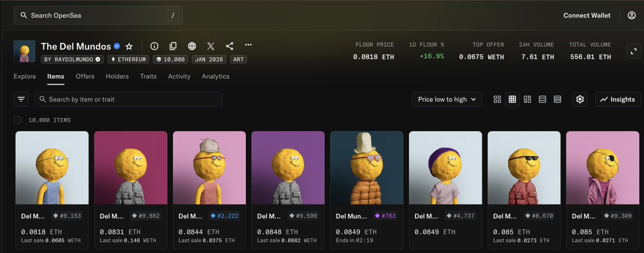Expand the stats with the fullscreen icon
Image resolution: width=644 pixels, height=253 pixels.
point(633,51)
